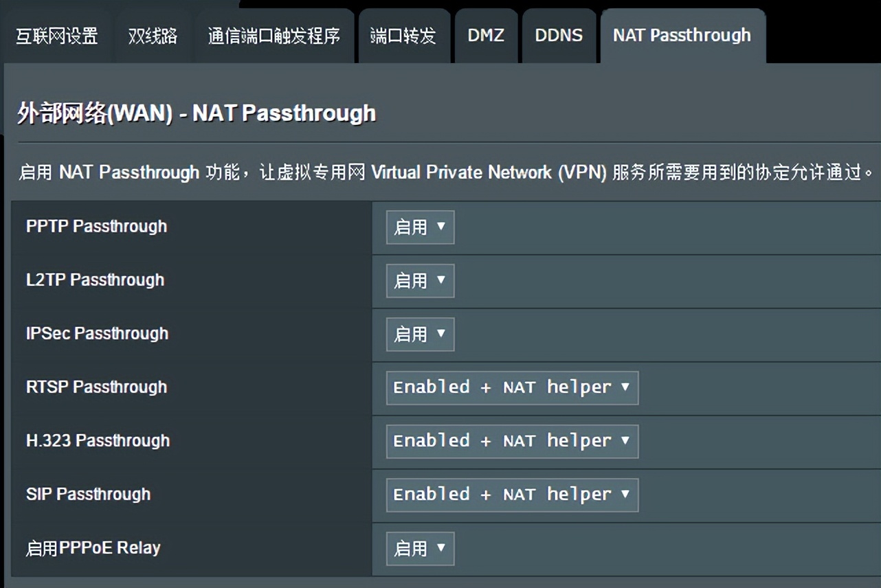Open the PPTP Passthrough dropdown
This screenshot has height=588, width=881.
click(420, 227)
